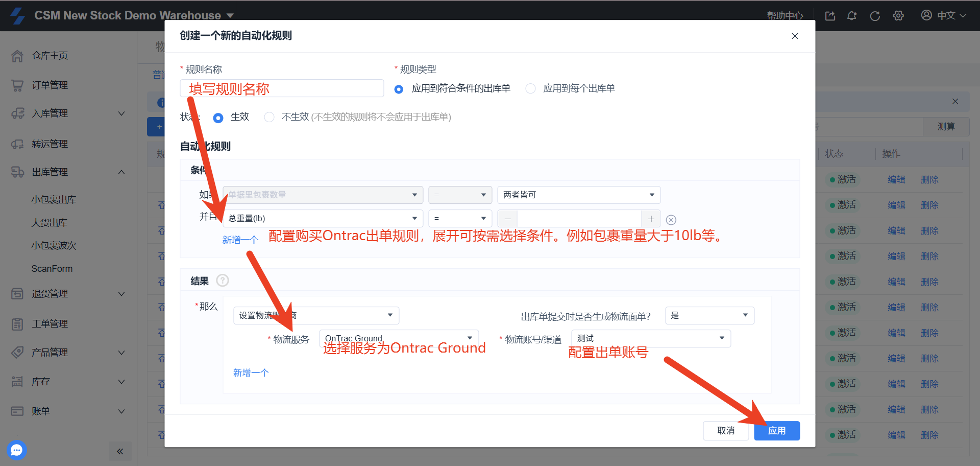Decrease weight value with minus button
The height and width of the screenshot is (466, 980).
507,219
